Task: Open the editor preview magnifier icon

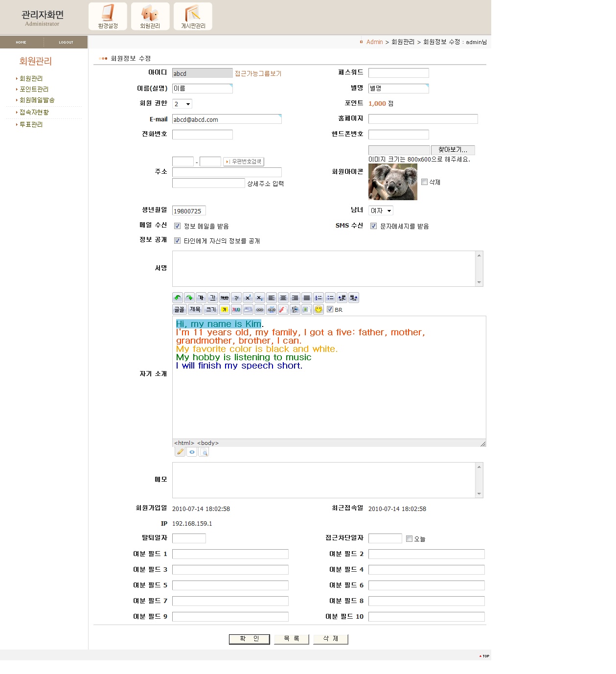Action: 204,452
